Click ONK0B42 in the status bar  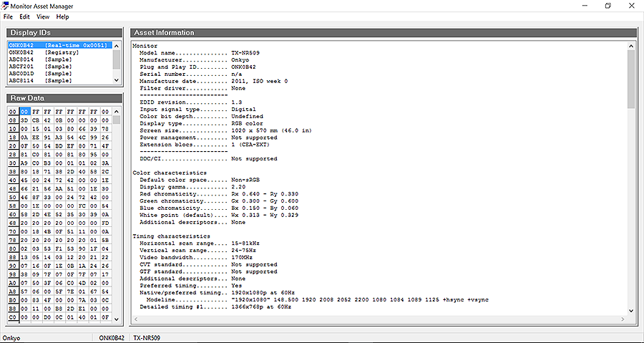pos(112,338)
